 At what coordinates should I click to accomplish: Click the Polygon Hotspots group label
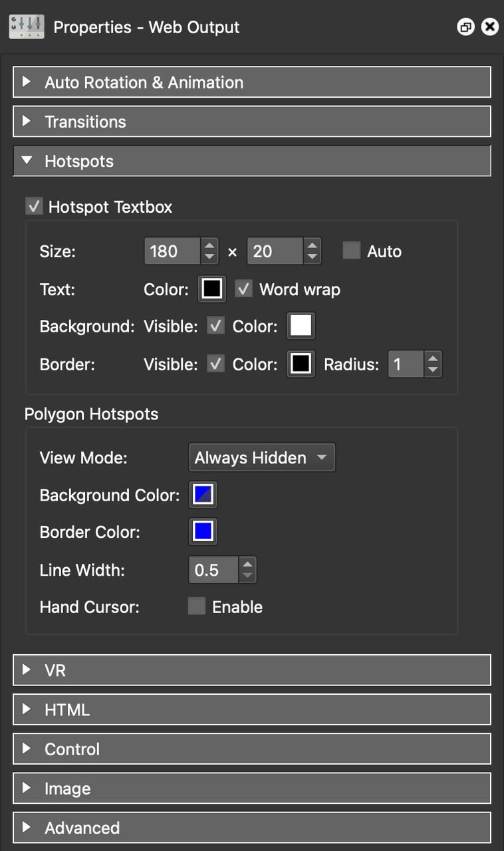[x=91, y=414]
